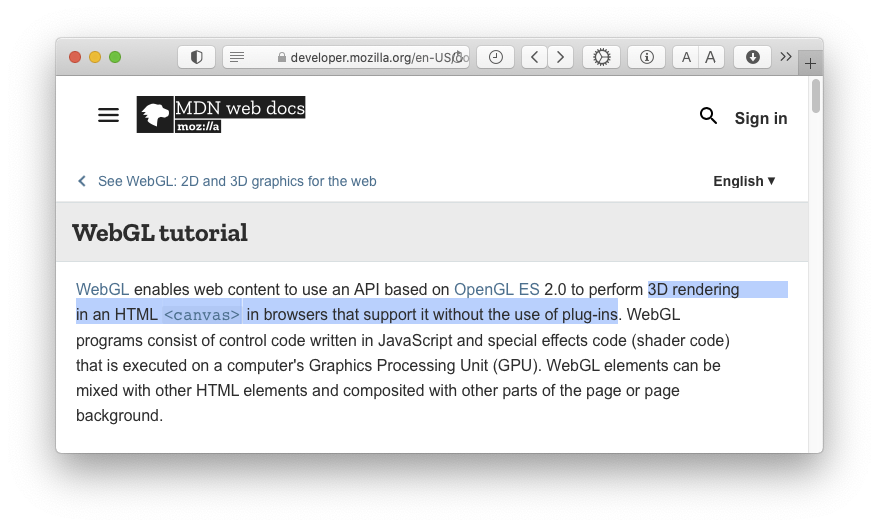Open the gear settings toolbar button
This screenshot has height=527, width=879.
tap(601, 57)
